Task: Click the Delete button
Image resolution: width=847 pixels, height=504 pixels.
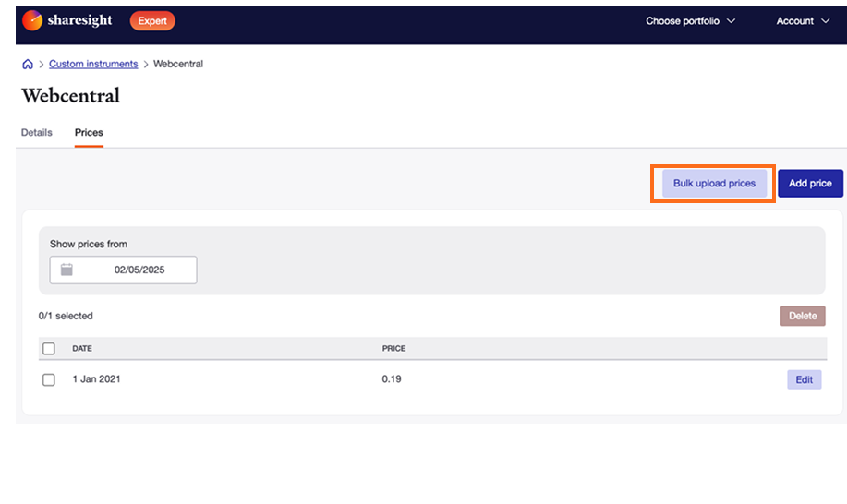Action: (x=803, y=317)
